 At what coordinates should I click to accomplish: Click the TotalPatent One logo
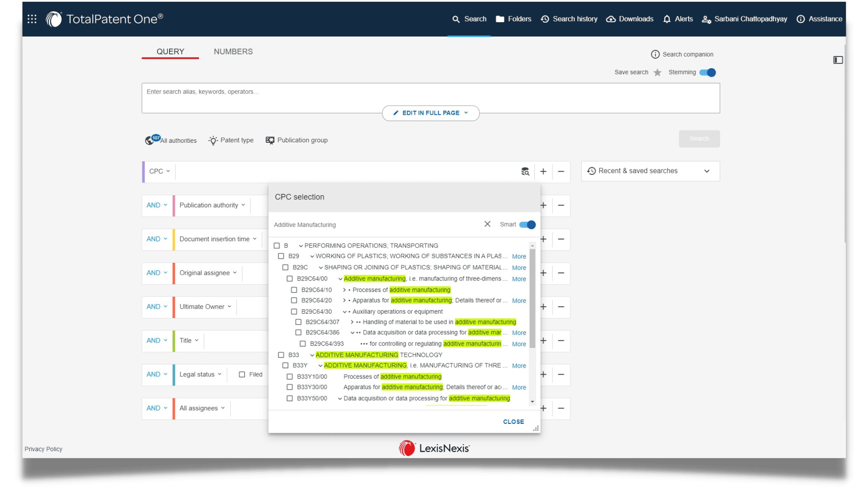pyautogui.click(x=104, y=19)
